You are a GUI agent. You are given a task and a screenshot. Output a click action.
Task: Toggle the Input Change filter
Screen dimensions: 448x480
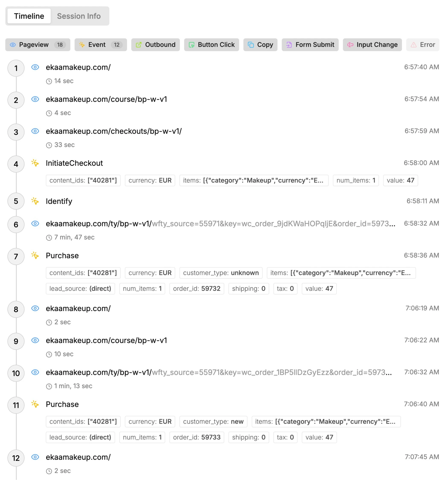tap(372, 45)
